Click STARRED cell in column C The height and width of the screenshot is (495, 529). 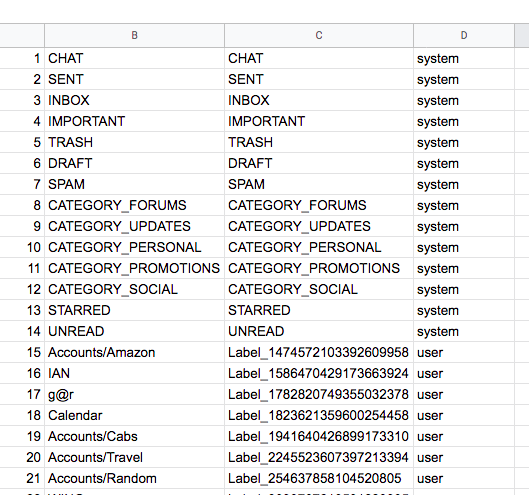[x=319, y=310]
